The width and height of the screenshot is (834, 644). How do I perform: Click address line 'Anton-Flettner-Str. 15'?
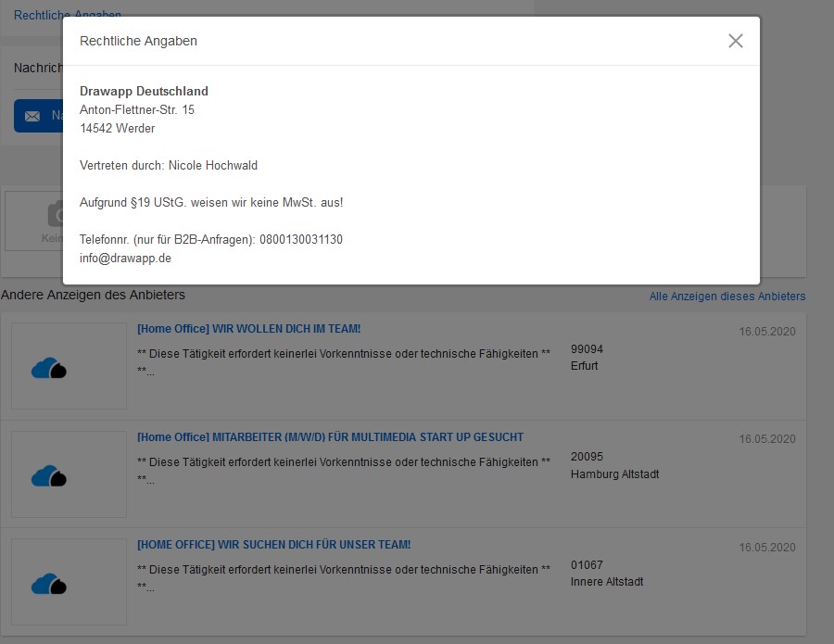[137, 109]
